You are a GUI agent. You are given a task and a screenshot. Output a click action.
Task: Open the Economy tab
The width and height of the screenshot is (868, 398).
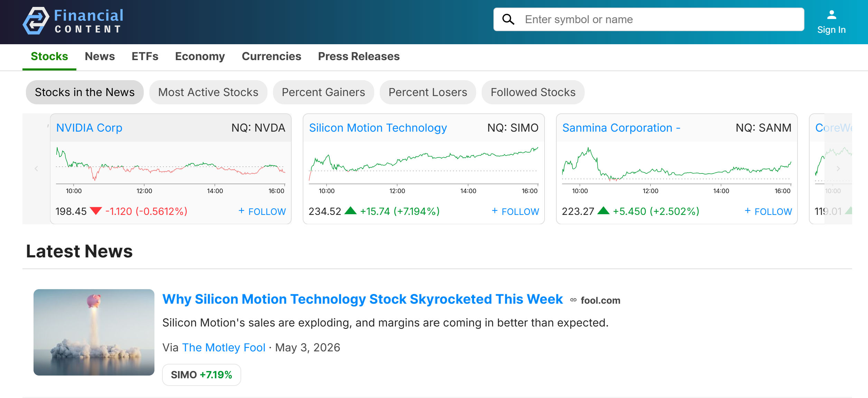click(200, 56)
